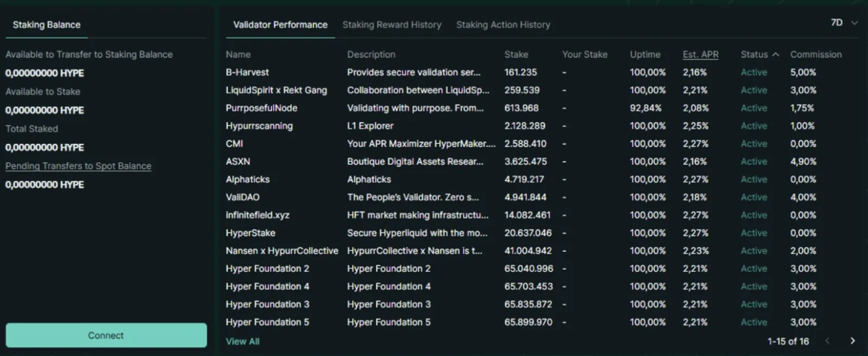This screenshot has width=868, height=356.
Task: Open Staking Reward History tab
Action: tap(392, 24)
